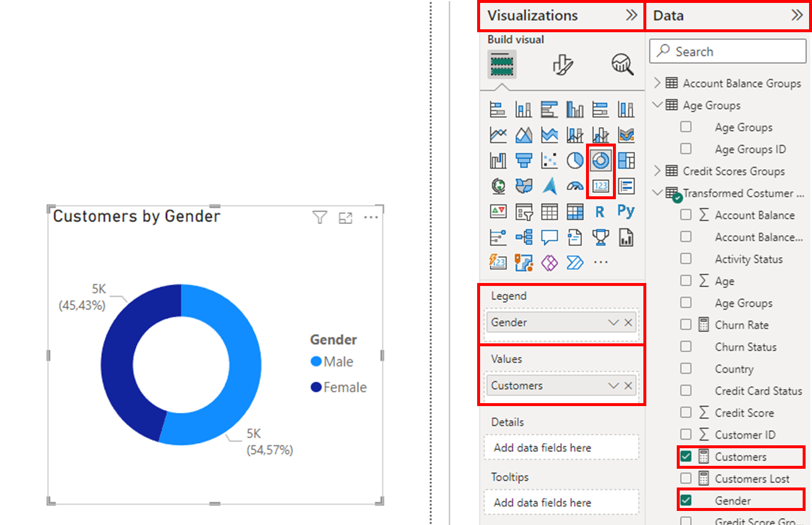This screenshot has height=525, width=812.
Task: Open the Analytics tab
Action: point(621,64)
